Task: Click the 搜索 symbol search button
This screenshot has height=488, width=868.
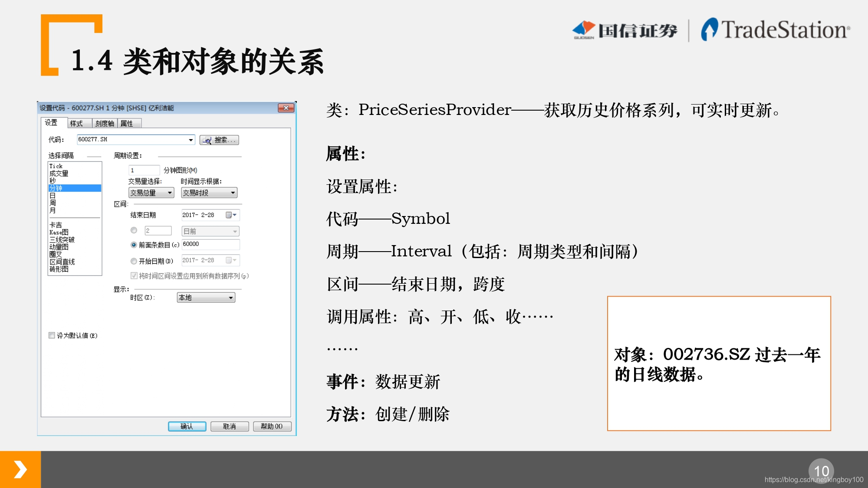Action: 219,140
